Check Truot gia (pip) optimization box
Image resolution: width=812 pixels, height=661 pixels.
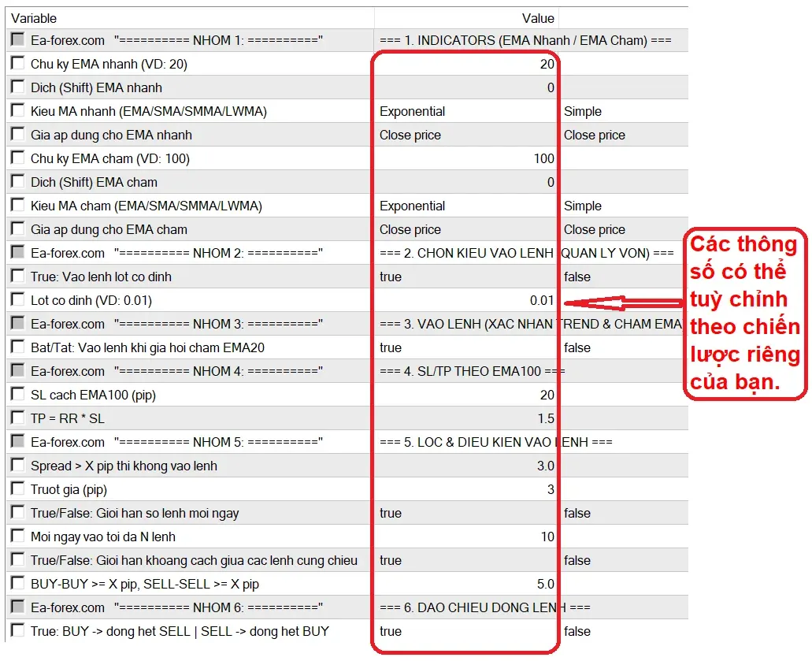17,488
